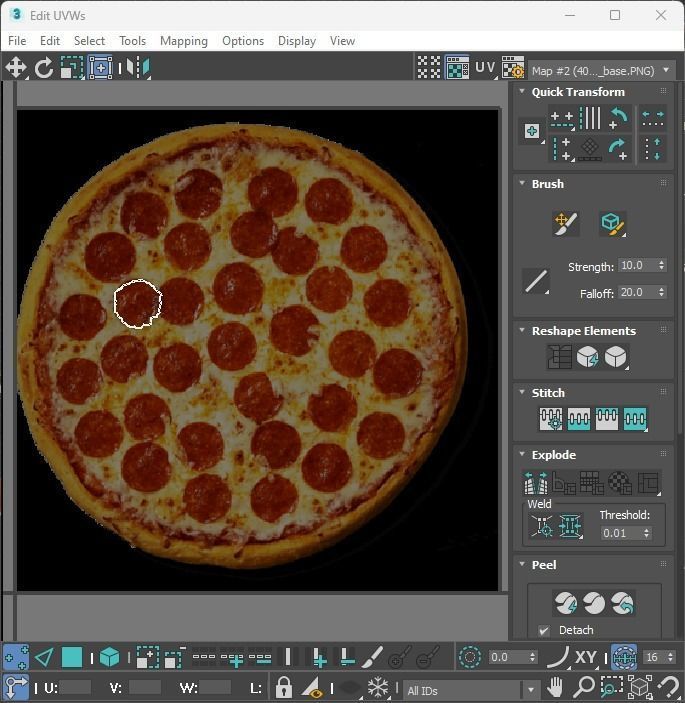Viewport: 685px width, 703px height.
Task: Click the Rotate +90 clockwise arrow icon
Action: pyautogui.click(x=619, y=149)
